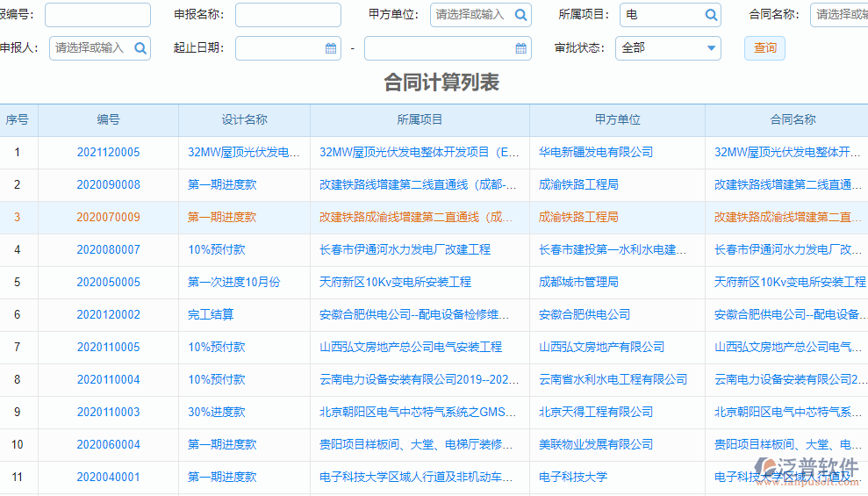This screenshot has width=868, height=496.
Task: Select highlighted record 2020070009
Action: [108, 218]
